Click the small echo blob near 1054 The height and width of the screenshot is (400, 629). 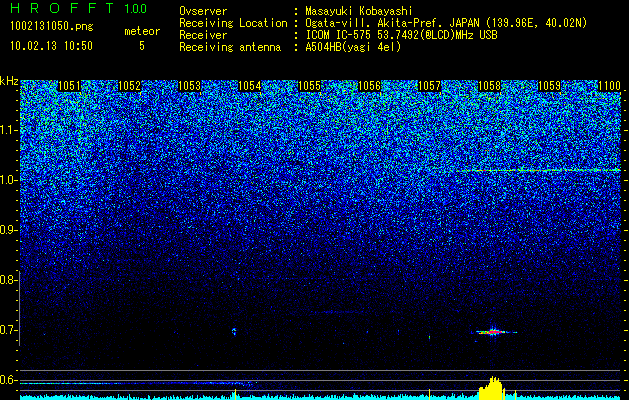tap(234, 332)
